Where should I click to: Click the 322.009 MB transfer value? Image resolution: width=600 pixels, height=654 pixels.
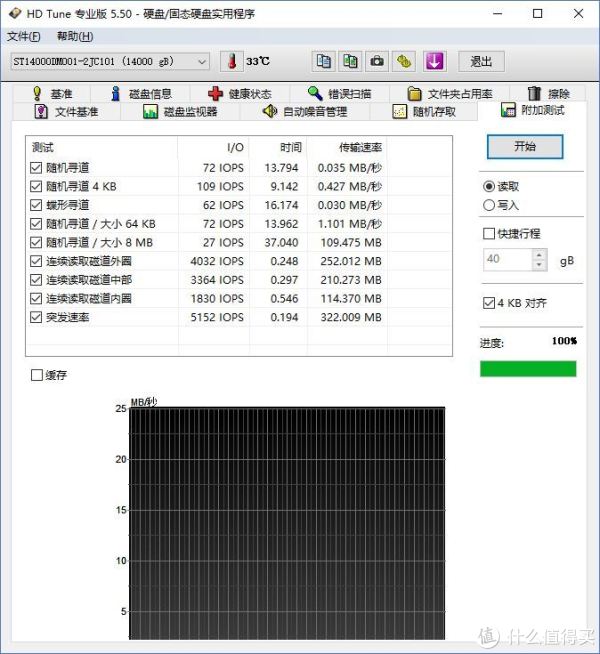click(351, 317)
